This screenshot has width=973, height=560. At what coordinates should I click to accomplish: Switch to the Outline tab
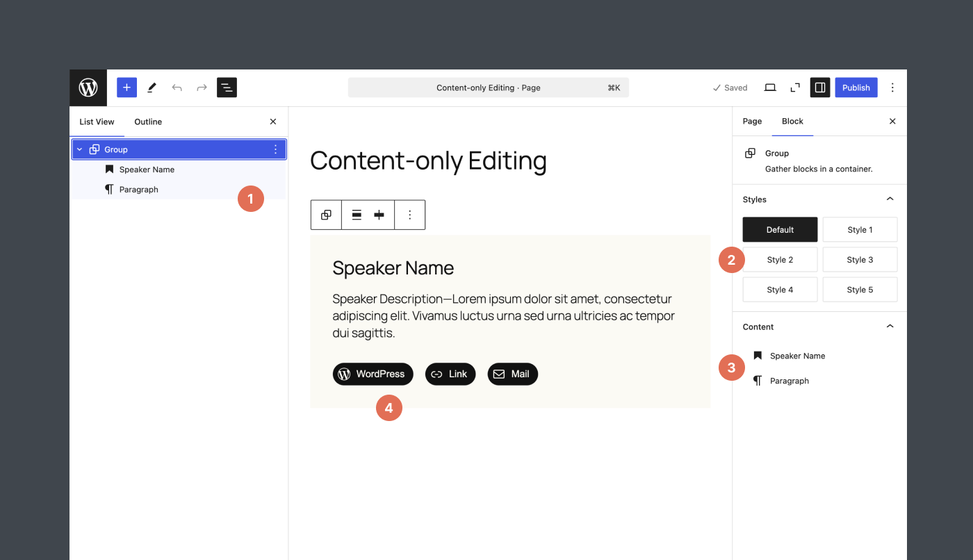point(148,122)
